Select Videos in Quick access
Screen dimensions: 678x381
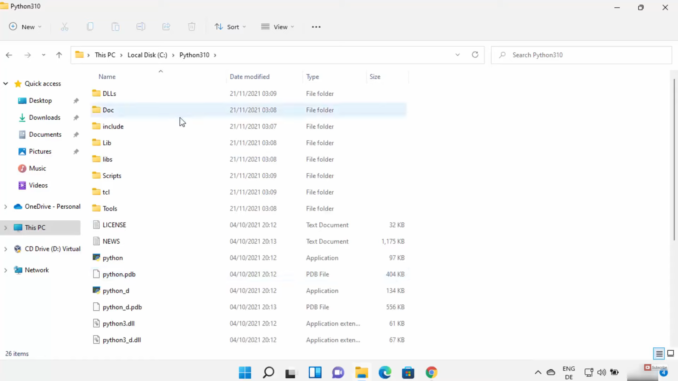pyautogui.click(x=38, y=185)
